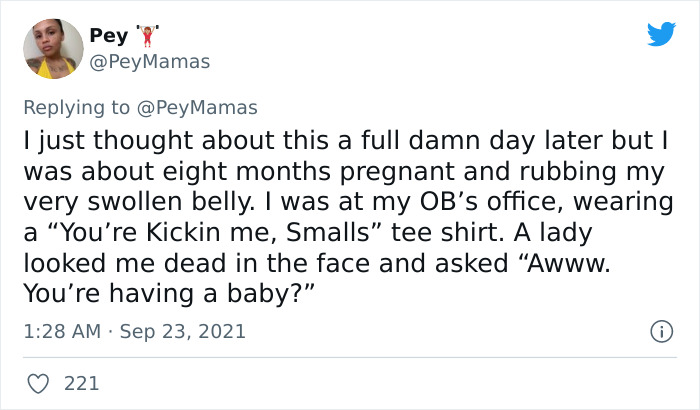This screenshot has width=700, height=410.
Task: View the 221 likes count
Action: click(x=80, y=382)
